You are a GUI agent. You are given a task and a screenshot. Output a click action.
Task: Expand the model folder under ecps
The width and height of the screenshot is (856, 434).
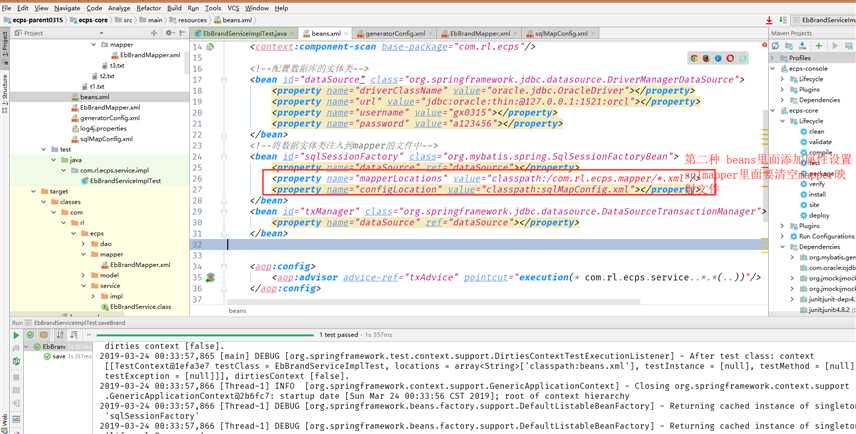pos(83,275)
